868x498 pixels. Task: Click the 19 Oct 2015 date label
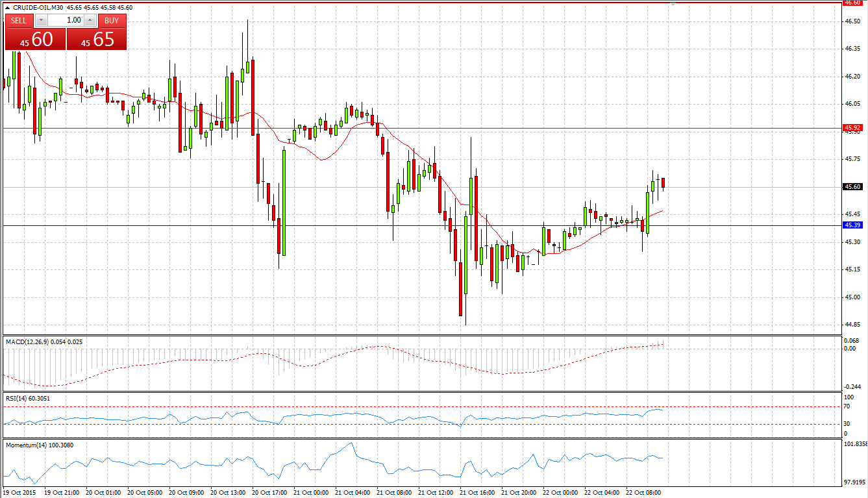[x=19, y=493]
